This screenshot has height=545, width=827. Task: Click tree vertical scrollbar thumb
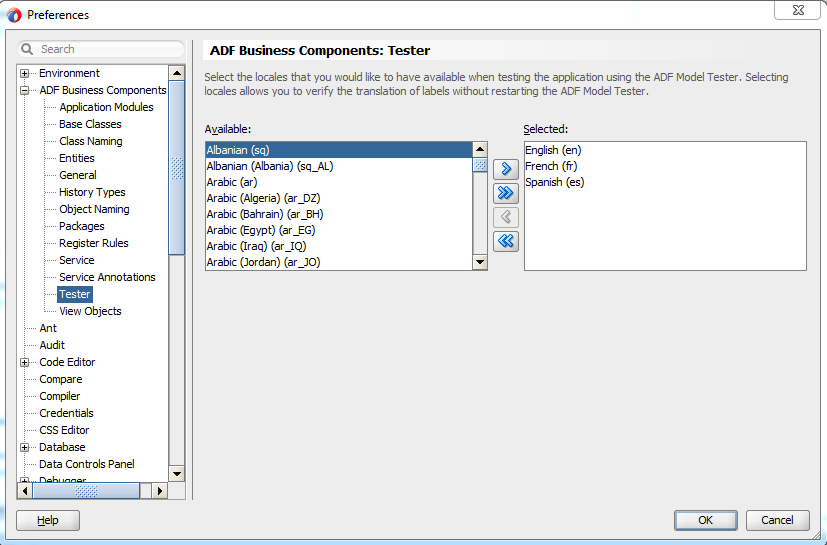177,168
